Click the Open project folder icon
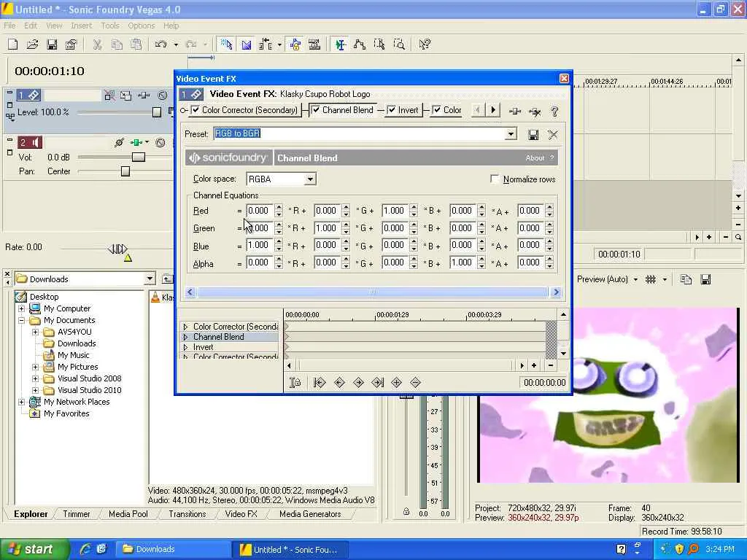Screen dimensions: 747x560 coord(32,44)
